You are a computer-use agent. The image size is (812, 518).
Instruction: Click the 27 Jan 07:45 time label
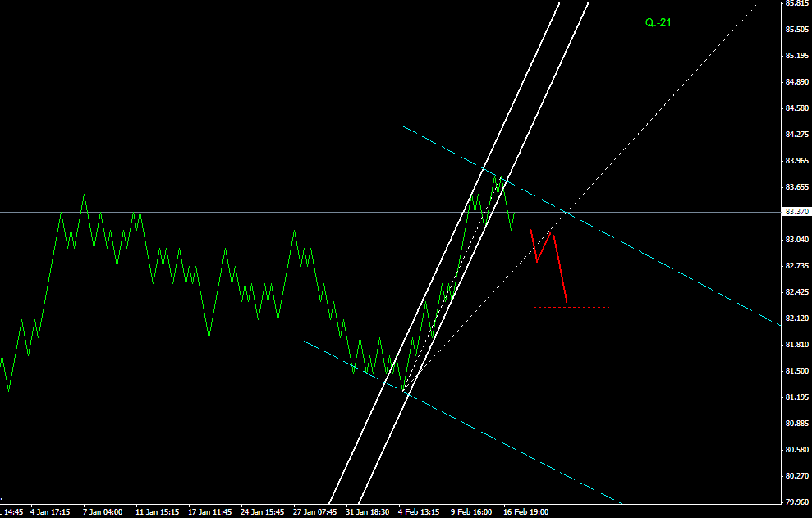coord(314,511)
